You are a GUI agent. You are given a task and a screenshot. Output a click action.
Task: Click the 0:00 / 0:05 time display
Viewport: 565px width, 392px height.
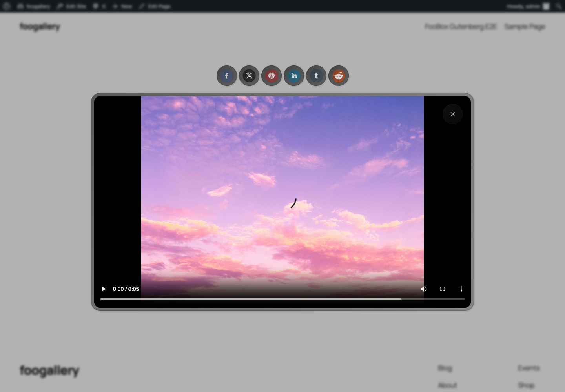[x=126, y=289]
